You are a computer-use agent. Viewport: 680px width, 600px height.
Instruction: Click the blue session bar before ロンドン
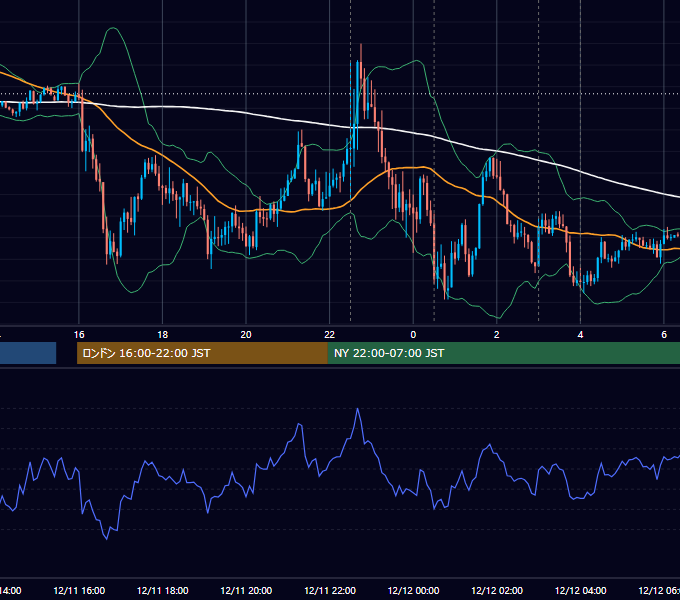(x=28, y=353)
